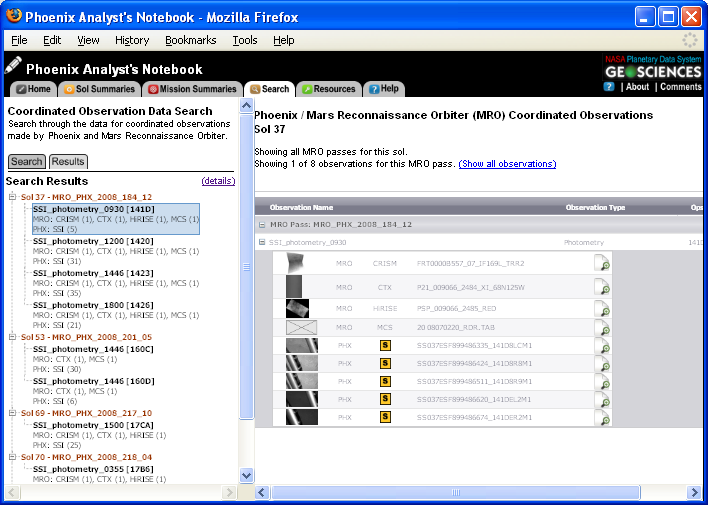Select SSI_photometry_1500 [17CA] in results tree

pos(90,424)
